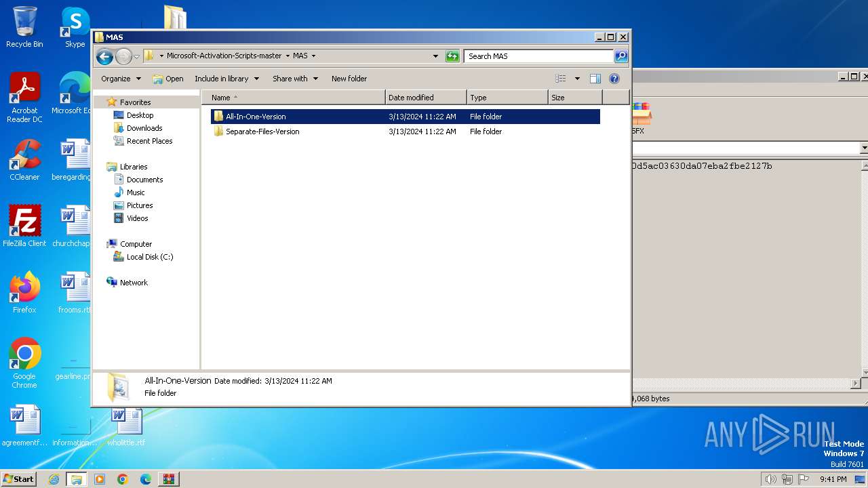Click the Refresh button next to address bar

click(452, 56)
